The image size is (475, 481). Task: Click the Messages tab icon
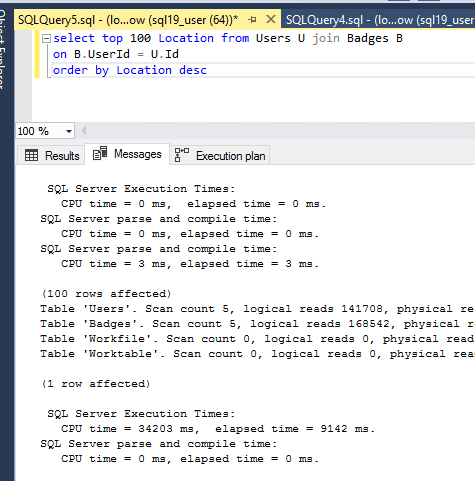(100, 153)
